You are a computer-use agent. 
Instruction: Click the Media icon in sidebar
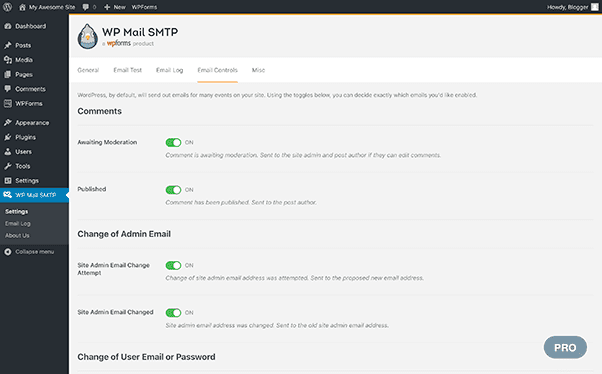pos(8,60)
